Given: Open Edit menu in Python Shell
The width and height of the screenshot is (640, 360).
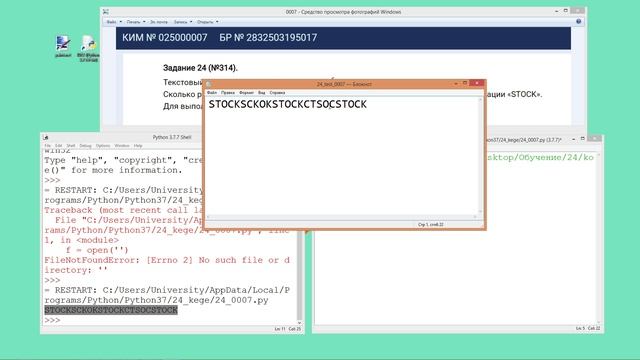Looking at the screenshot, I should [x=59, y=146].
